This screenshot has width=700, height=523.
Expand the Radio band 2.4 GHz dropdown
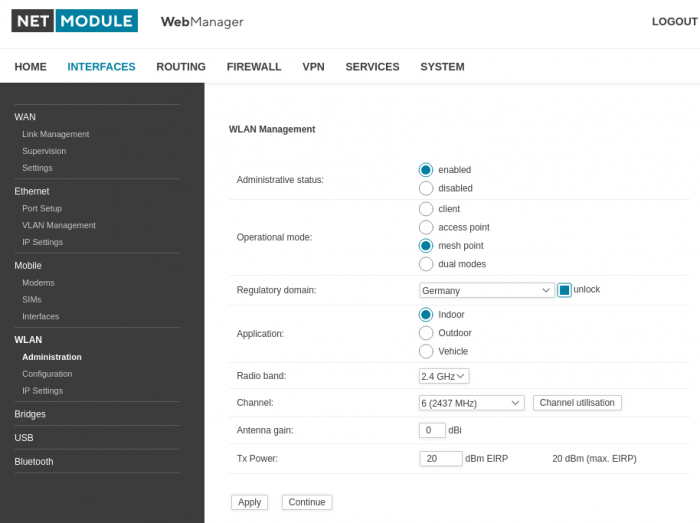444,376
